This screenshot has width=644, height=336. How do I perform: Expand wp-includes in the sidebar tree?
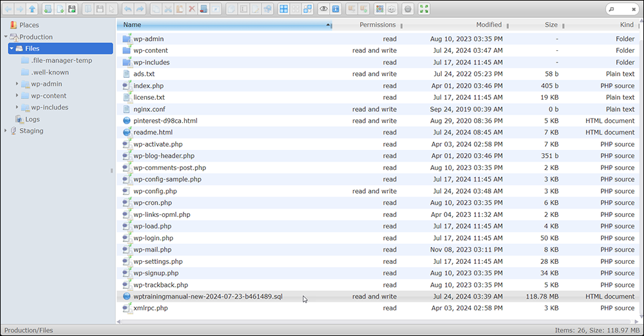pyautogui.click(x=17, y=107)
